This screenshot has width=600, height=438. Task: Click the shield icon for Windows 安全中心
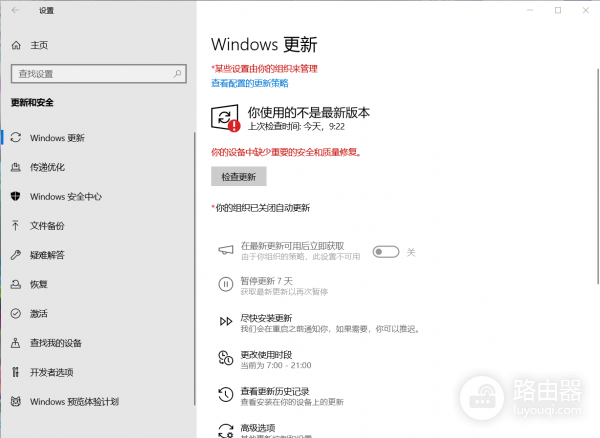[15, 196]
